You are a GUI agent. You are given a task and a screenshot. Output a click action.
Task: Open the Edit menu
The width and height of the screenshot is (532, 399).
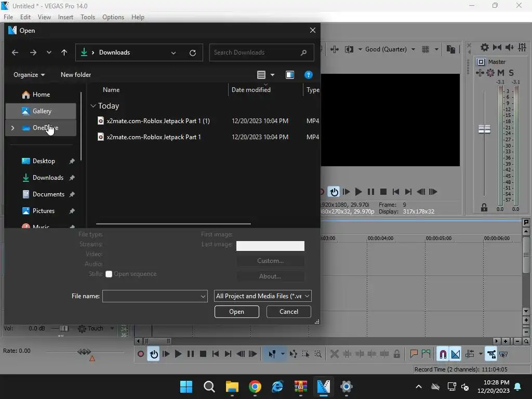pos(25,17)
